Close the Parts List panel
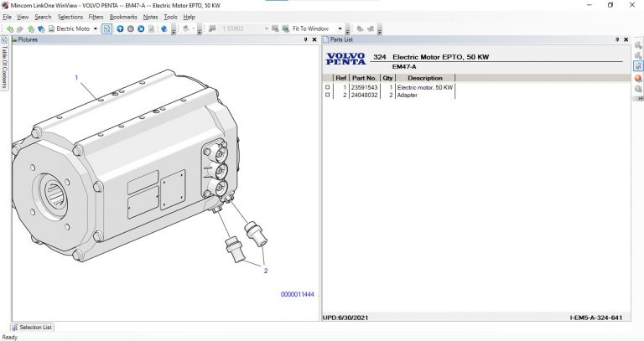This screenshot has width=644, height=341. 626,39
